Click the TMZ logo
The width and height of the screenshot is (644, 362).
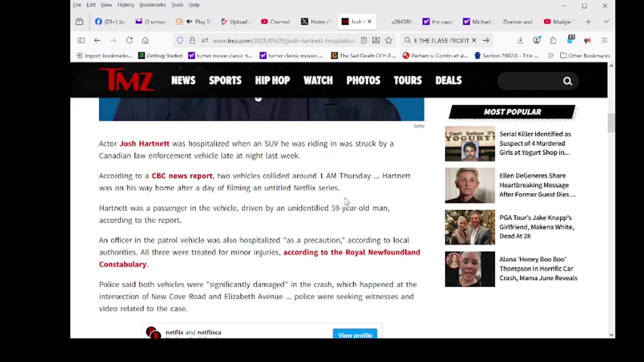[126, 80]
